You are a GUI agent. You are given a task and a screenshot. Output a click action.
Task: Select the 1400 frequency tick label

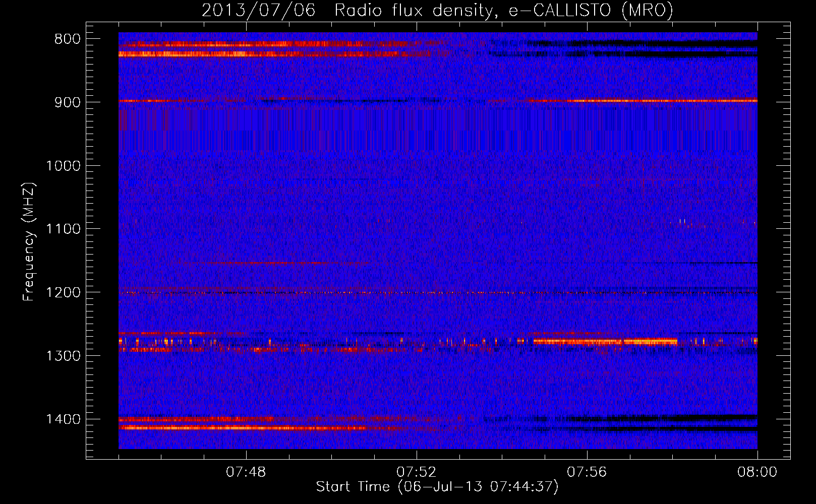63,419
